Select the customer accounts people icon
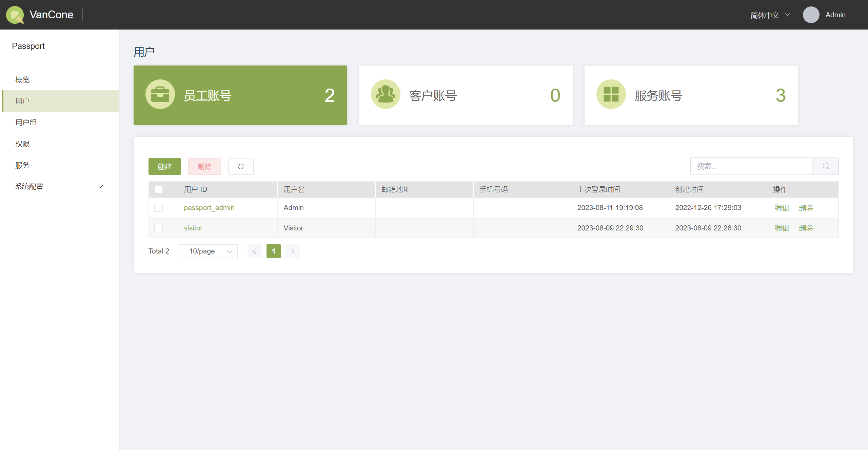Screen dimensions: 868x450 click(386, 94)
